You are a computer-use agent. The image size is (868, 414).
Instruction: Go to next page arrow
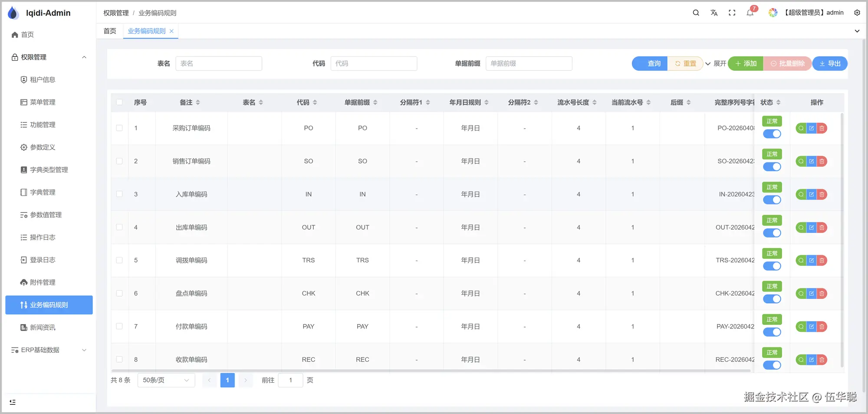[x=246, y=380]
